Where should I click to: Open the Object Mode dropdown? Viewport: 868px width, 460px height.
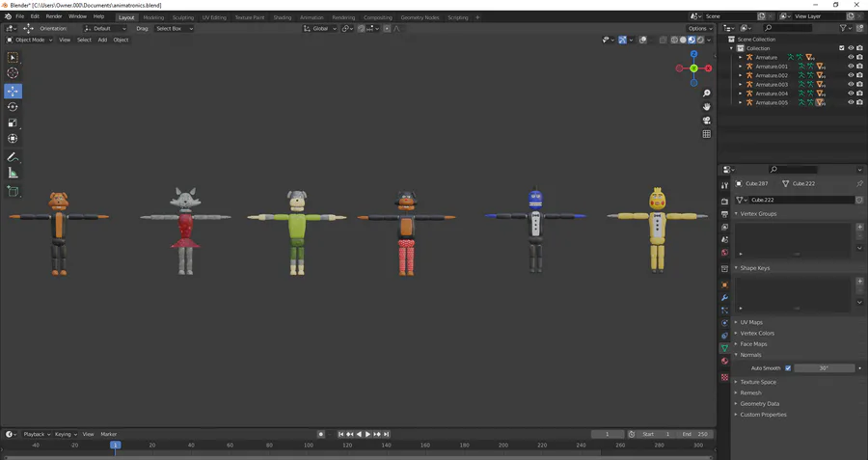coord(29,40)
